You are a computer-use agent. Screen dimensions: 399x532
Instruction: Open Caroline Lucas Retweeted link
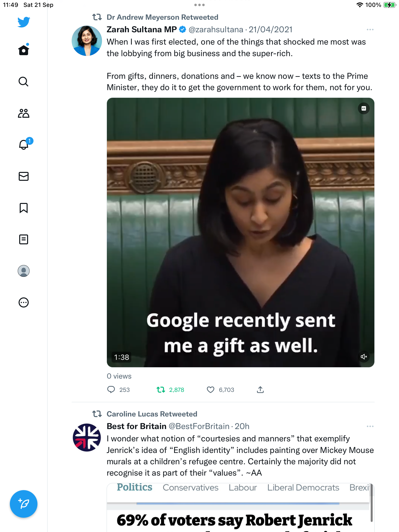coord(152,414)
